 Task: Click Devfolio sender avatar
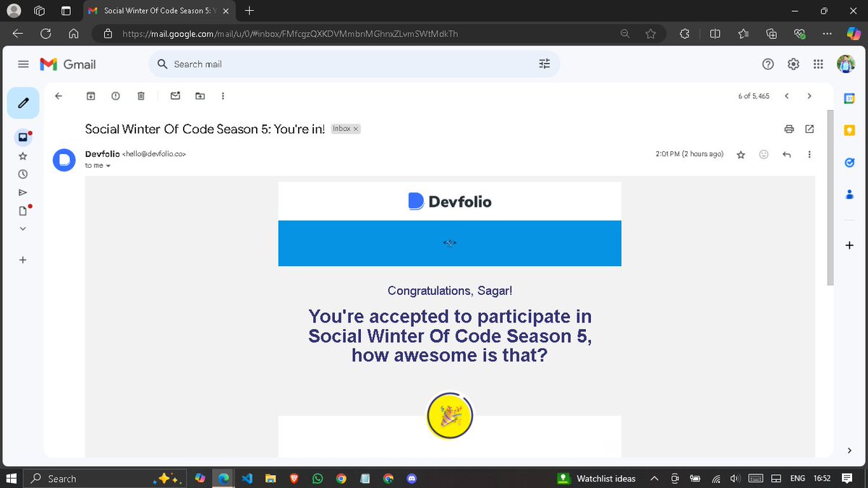point(64,160)
